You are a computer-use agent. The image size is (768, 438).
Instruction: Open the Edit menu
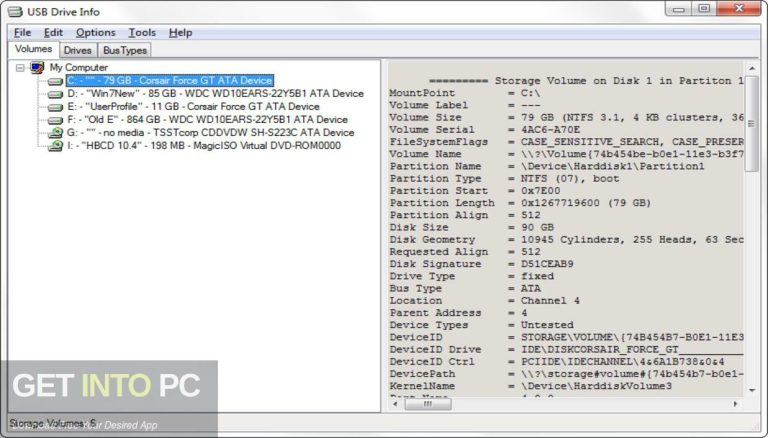pos(52,33)
